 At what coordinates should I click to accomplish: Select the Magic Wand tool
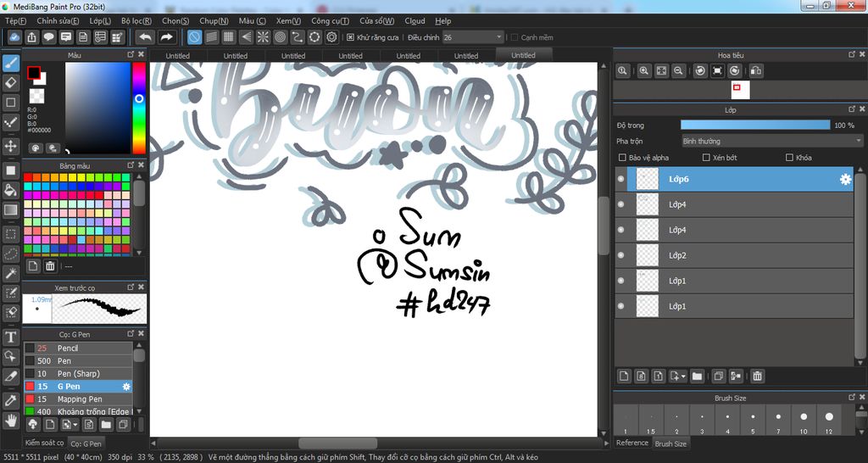(x=10, y=273)
